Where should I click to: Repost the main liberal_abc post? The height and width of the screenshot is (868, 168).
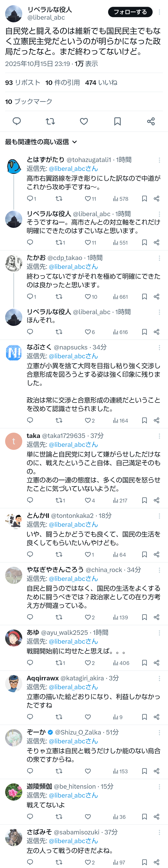coord(50,121)
